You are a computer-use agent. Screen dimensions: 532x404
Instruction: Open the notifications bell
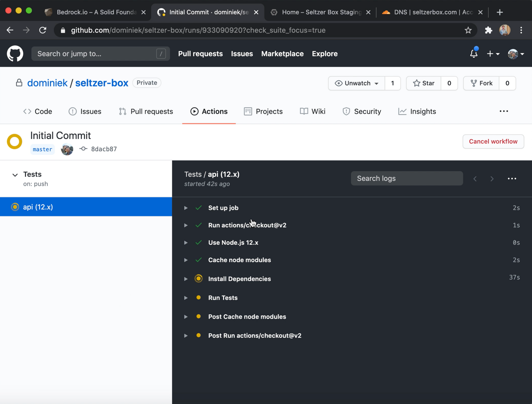[473, 54]
